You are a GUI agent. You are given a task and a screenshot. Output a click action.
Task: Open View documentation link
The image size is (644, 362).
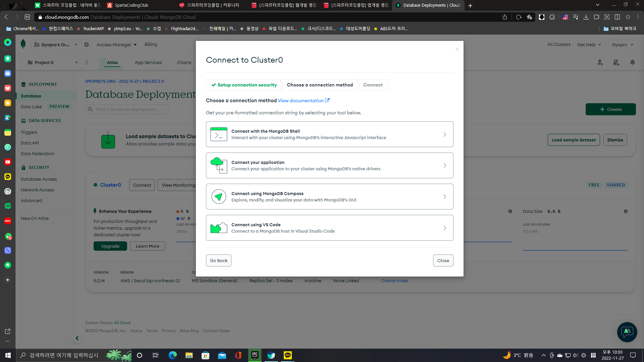[304, 101]
